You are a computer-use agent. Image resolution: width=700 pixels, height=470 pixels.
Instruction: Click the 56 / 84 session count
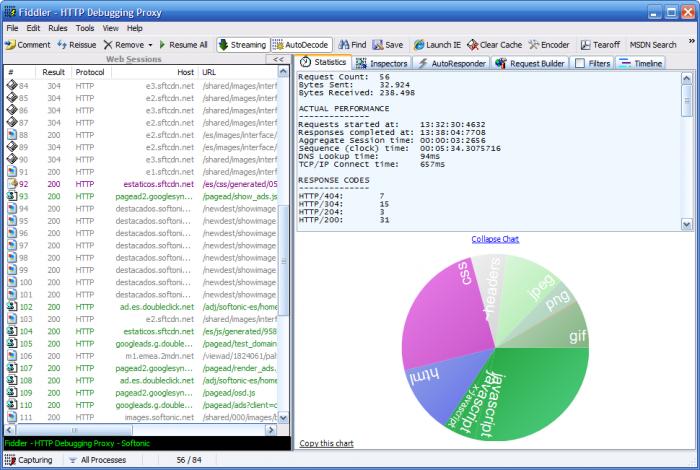coord(188,460)
